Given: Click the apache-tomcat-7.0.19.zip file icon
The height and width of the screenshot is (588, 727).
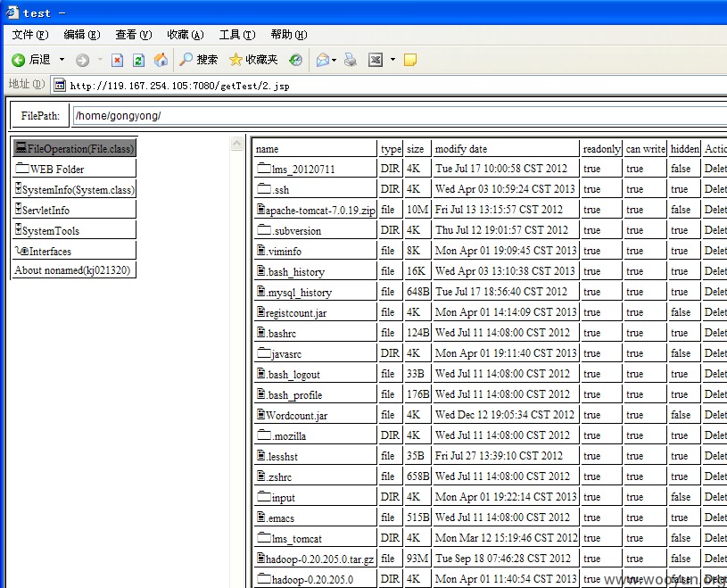Looking at the screenshot, I should [x=261, y=209].
